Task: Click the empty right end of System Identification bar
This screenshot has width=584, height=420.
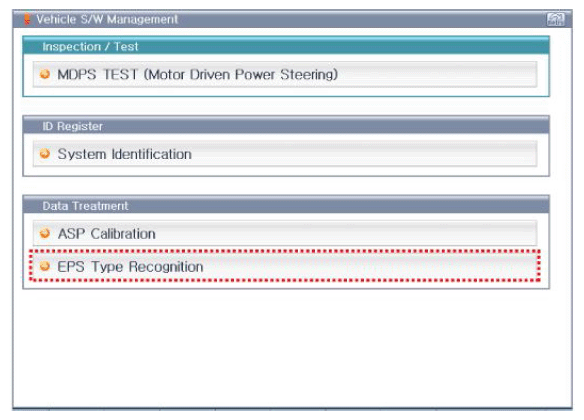Action: click(x=364, y=154)
